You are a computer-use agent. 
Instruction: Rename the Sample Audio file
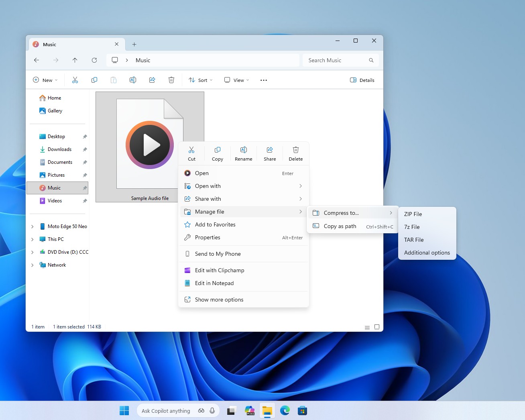[243, 153]
